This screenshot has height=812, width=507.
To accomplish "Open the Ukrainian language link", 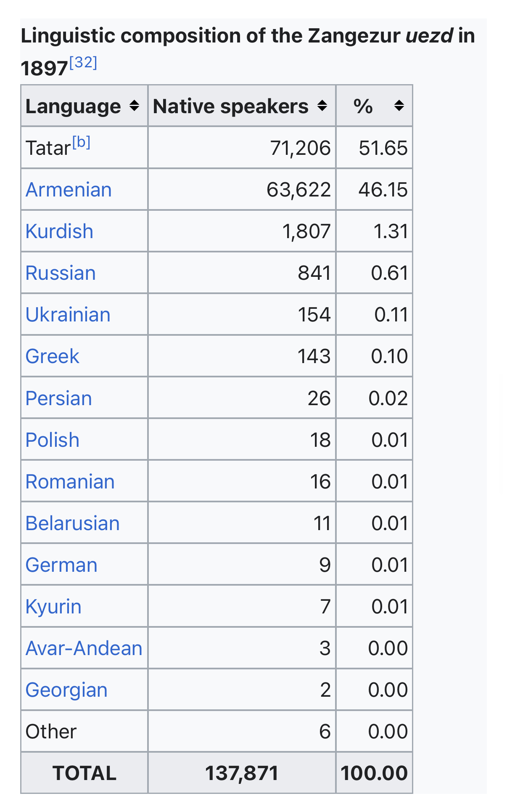I will 68,315.
